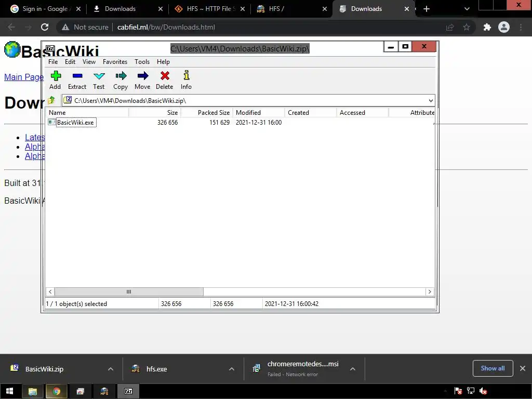Click the scroll right arrow in 7-Zip
This screenshot has width=532, height=399.
[430, 292]
